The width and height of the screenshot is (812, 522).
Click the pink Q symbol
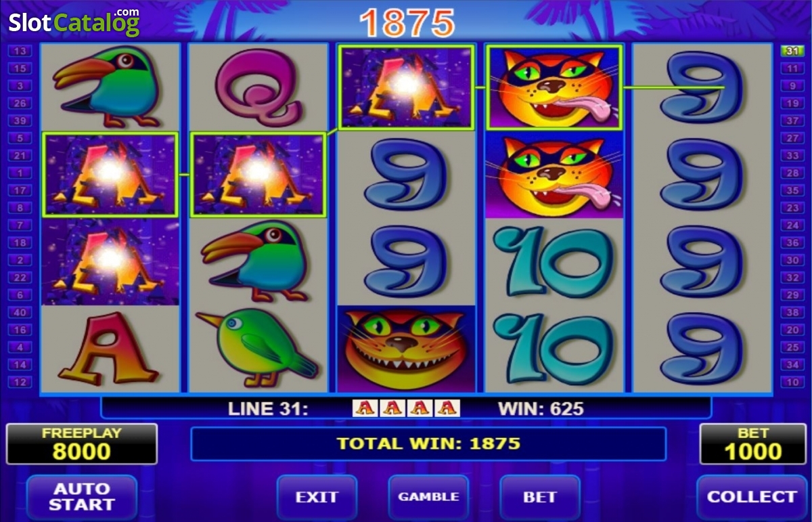258,87
